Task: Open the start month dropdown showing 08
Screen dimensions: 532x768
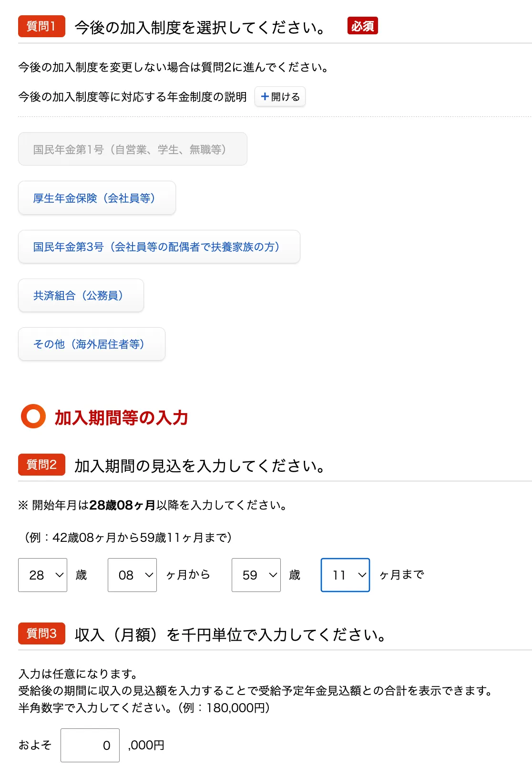Action: [x=132, y=575]
